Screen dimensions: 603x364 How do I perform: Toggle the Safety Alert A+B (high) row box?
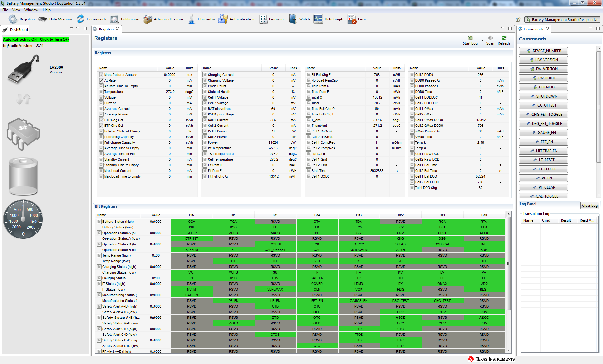point(99,306)
